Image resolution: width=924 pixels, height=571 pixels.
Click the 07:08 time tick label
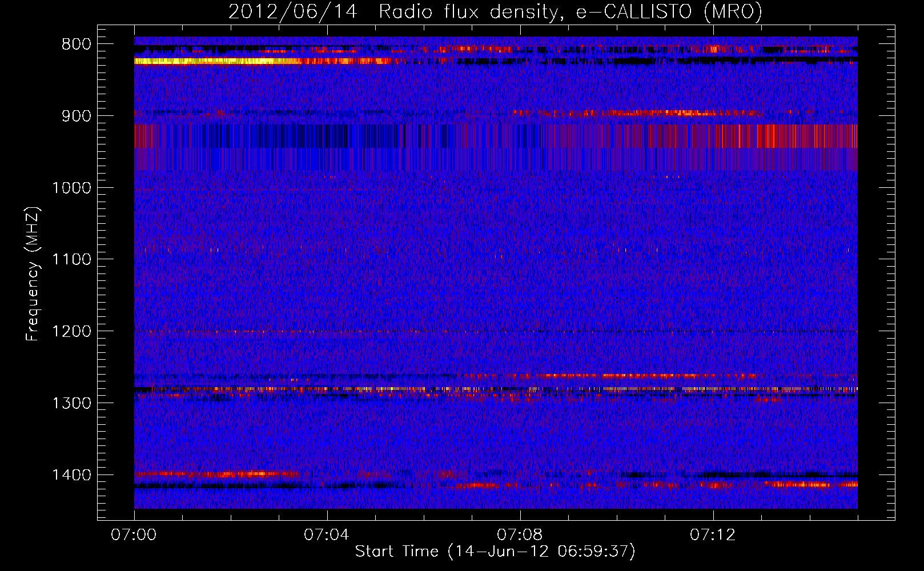point(520,535)
